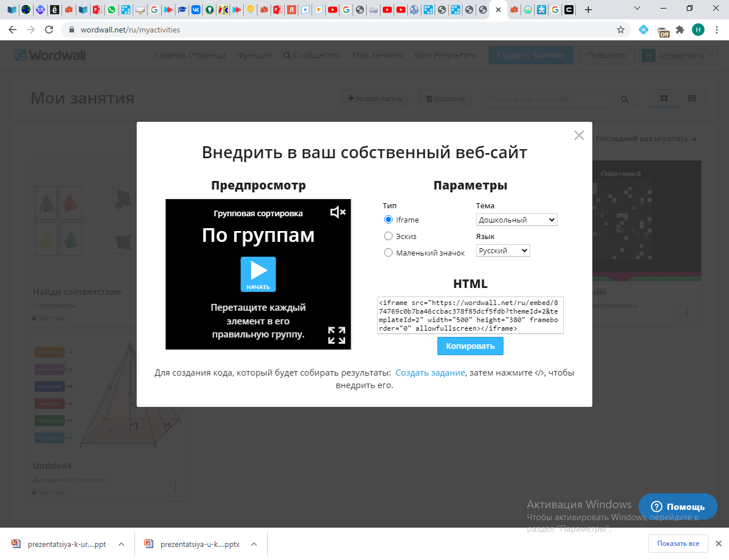
Task: Click the extension icon labeled Off
Action: point(663,31)
